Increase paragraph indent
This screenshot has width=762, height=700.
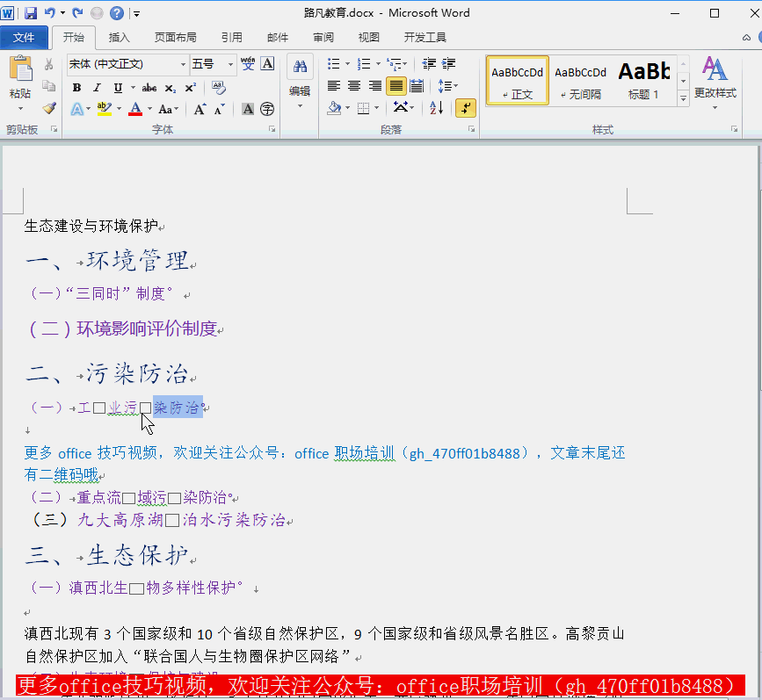448,63
